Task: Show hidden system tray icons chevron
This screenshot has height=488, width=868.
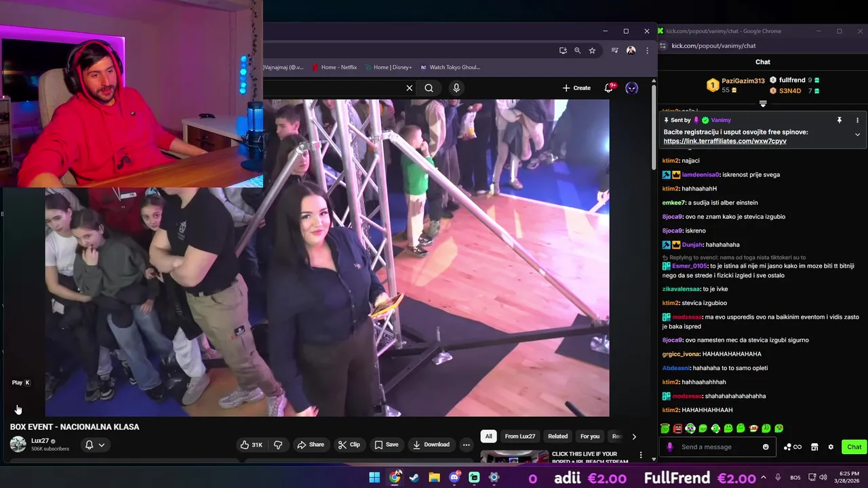Action: [762, 478]
